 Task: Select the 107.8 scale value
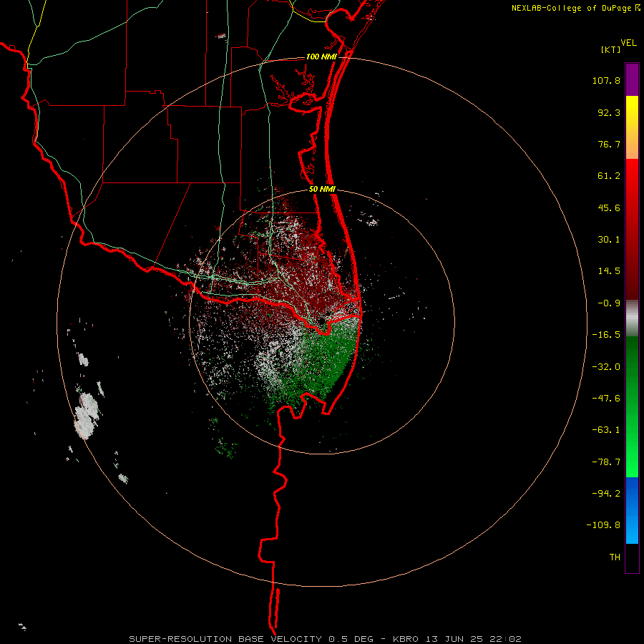tap(606, 80)
